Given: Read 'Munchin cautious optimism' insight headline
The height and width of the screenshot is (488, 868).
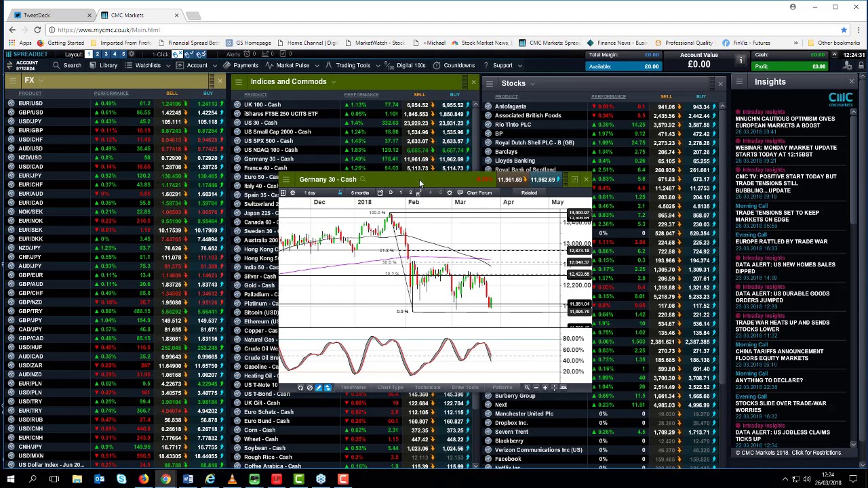Looking at the screenshot, I should [x=785, y=122].
